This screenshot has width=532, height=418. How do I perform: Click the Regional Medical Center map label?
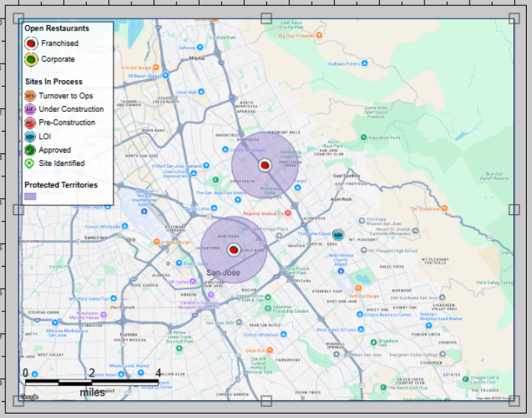pyautogui.click(x=264, y=213)
